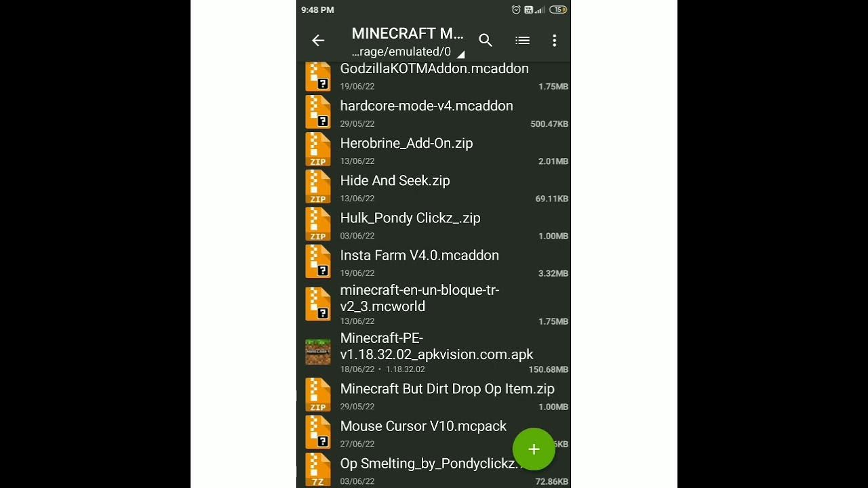The image size is (868, 488).
Task: Tap the MINECRAFT M... folder title
Action: tap(408, 33)
